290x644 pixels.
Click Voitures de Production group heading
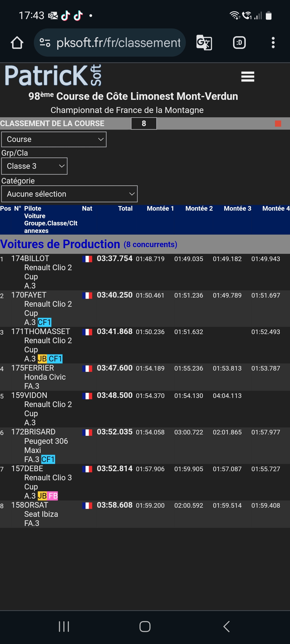60,244
